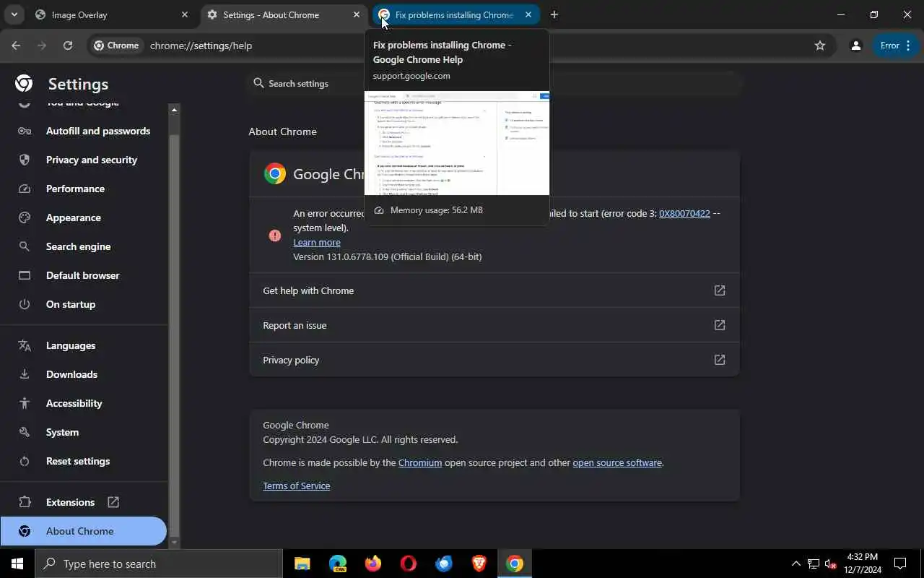Click the Settings Chrome logo

[24, 84]
